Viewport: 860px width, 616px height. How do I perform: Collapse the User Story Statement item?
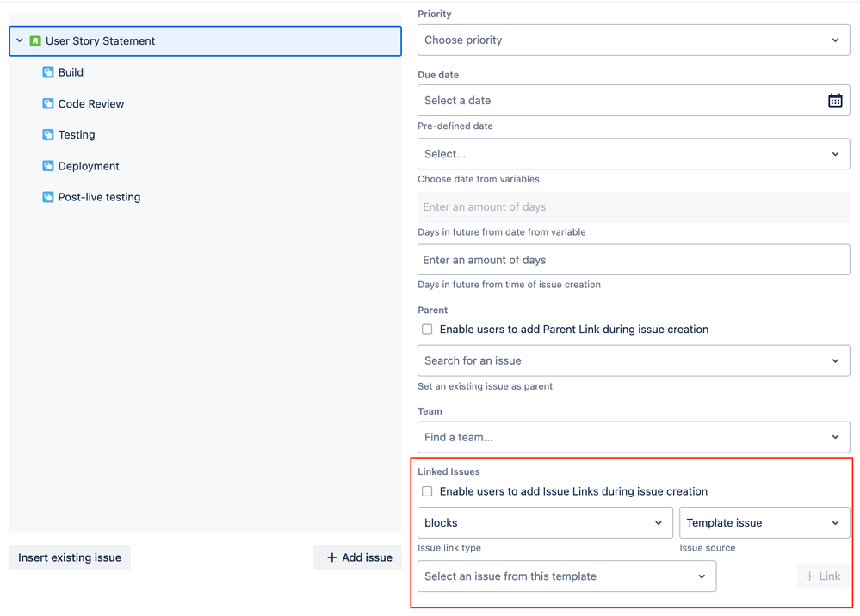(19, 40)
